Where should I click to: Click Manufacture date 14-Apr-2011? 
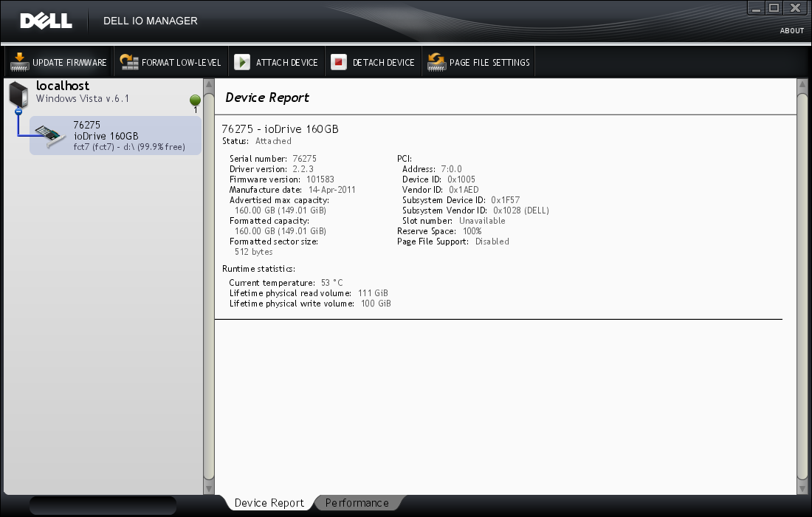click(x=332, y=190)
